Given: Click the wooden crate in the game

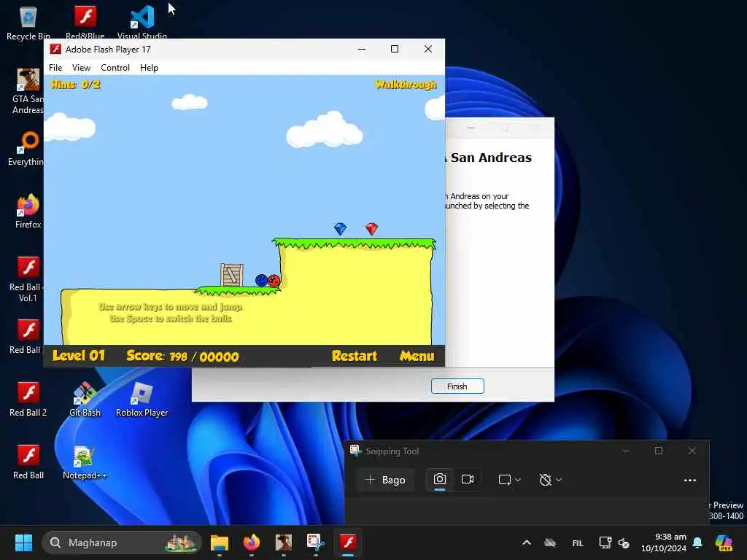Looking at the screenshot, I should tap(232, 275).
